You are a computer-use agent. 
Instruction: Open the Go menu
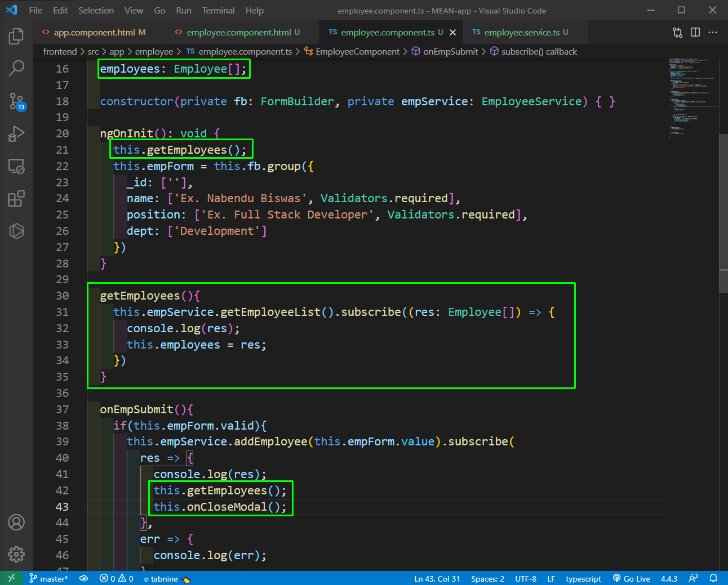[x=159, y=10]
